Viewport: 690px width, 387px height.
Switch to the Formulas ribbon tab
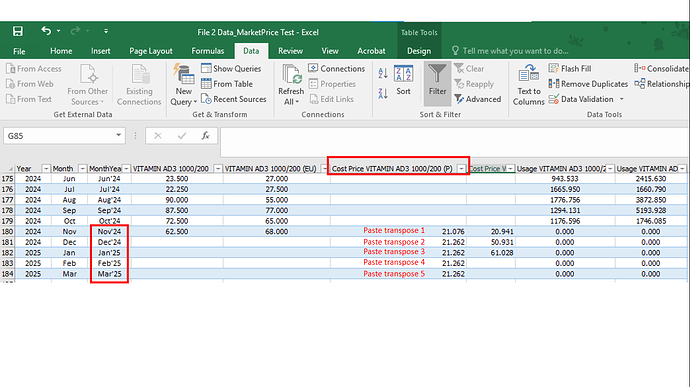click(x=208, y=51)
